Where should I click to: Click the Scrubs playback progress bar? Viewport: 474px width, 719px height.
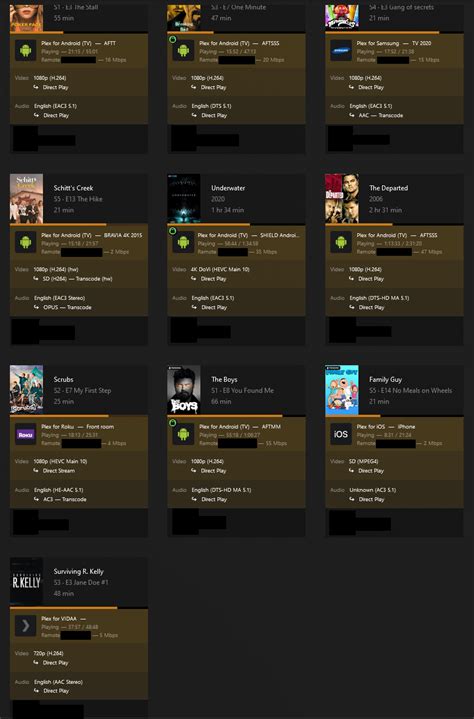click(79, 416)
